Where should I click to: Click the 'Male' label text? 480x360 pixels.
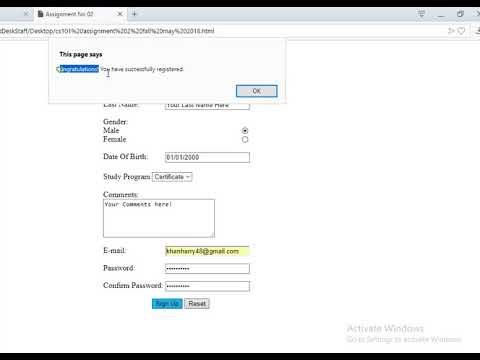111,130
